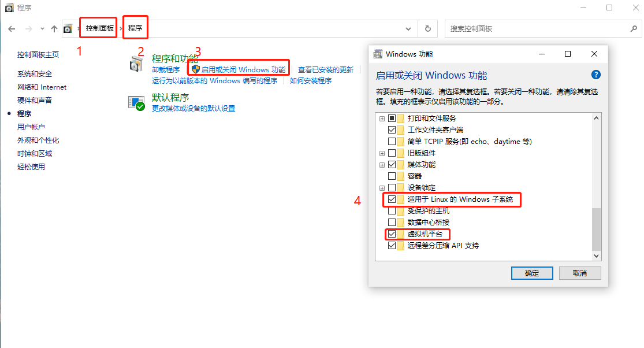Viewport: 644px width, 348px height.
Task: Click the 程序 breadcrumb in the address bar
Action: pyautogui.click(x=135, y=28)
